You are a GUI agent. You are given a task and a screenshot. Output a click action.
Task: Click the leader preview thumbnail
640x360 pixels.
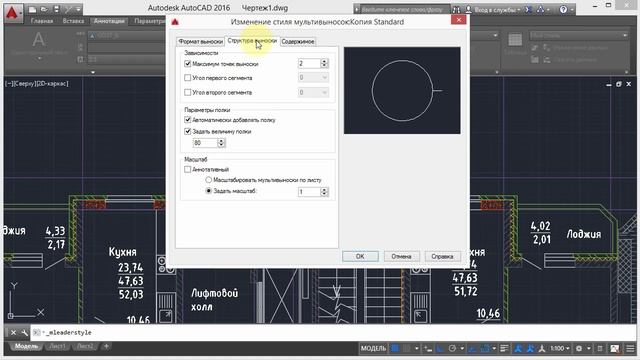click(x=402, y=91)
